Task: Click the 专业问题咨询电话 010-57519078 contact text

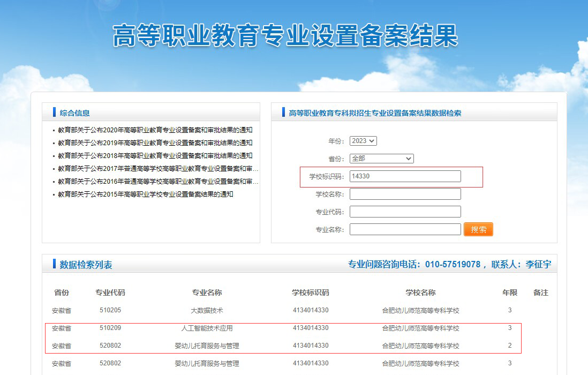Action: point(450,265)
